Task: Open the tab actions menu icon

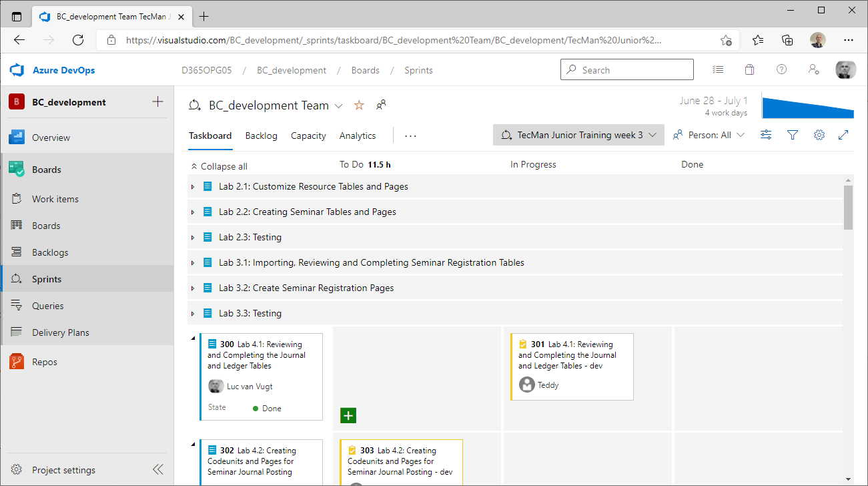Action: click(x=17, y=16)
